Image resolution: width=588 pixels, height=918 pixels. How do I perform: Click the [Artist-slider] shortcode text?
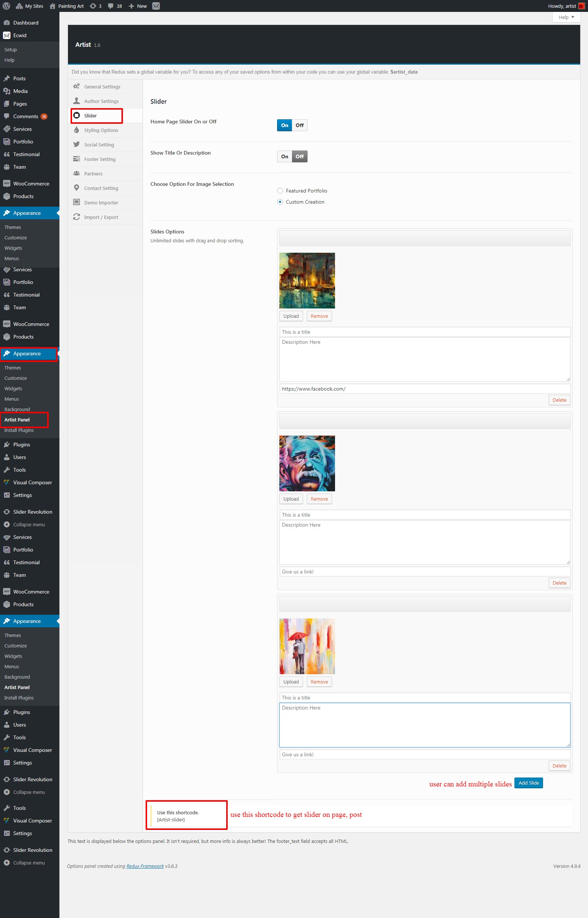point(170,820)
